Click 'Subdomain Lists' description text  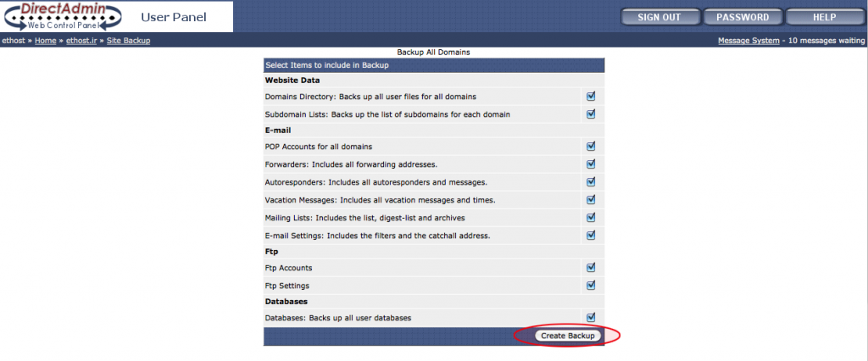(387, 114)
